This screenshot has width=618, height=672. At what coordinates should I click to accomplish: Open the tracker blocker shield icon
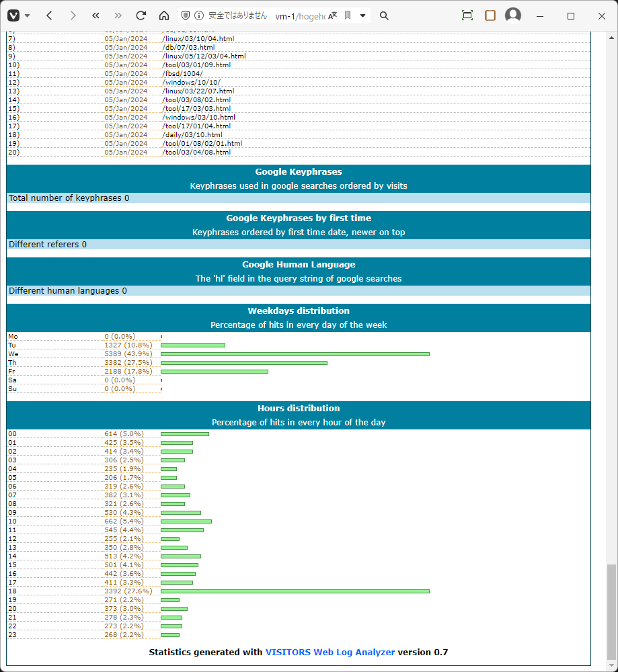coord(186,16)
